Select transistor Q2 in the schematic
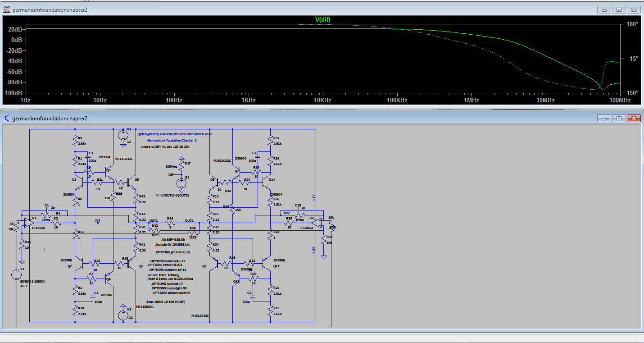Image resolution: width=644 pixels, height=343 pixels. 79,263
